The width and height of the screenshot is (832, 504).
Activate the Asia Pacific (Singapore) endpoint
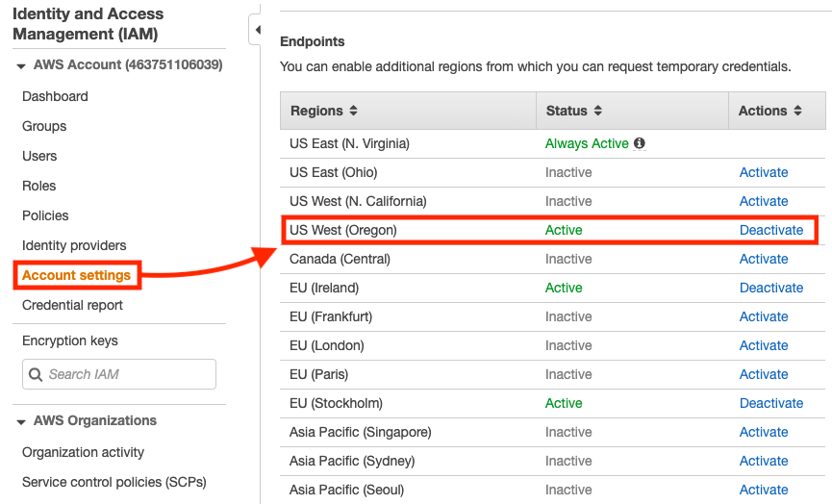click(x=764, y=432)
